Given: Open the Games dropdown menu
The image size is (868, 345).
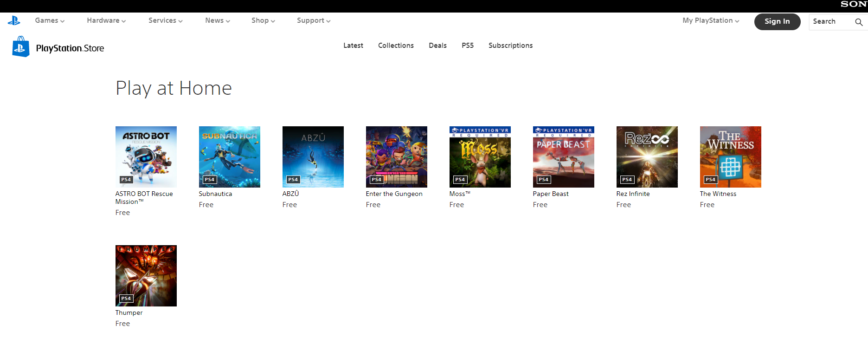Looking at the screenshot, I should click(x=50, y=20).
